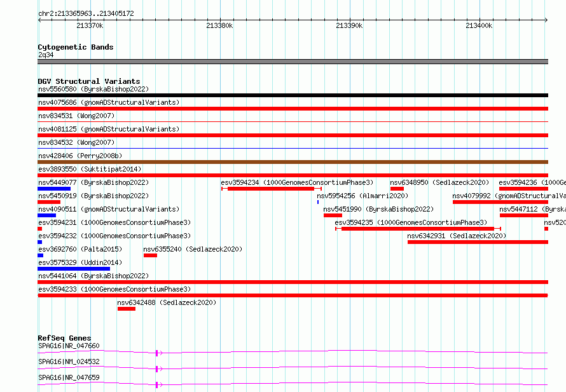Open the nsv4075686 (gnomADStructuralVariants) label
Image resolution: width=566 pixels, height=392 pixels.
109,102
